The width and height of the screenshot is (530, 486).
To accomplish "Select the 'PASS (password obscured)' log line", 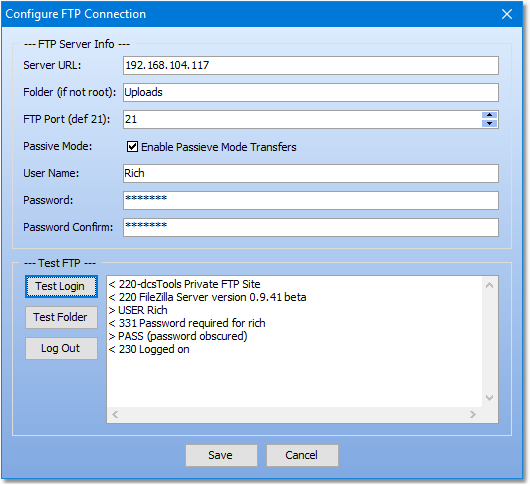I will [x=178, y=336].
